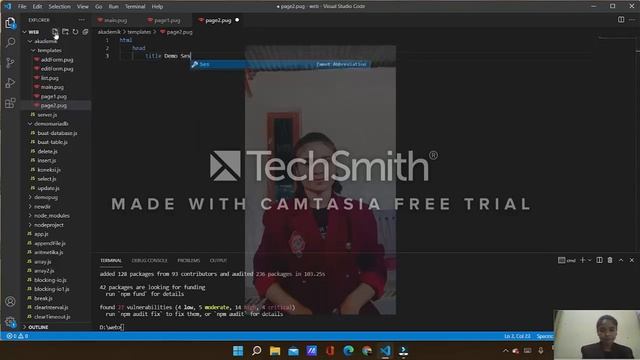
Task: Collapse all folders in Explorer
Action: pyautogui.click(x=85, y=32)
